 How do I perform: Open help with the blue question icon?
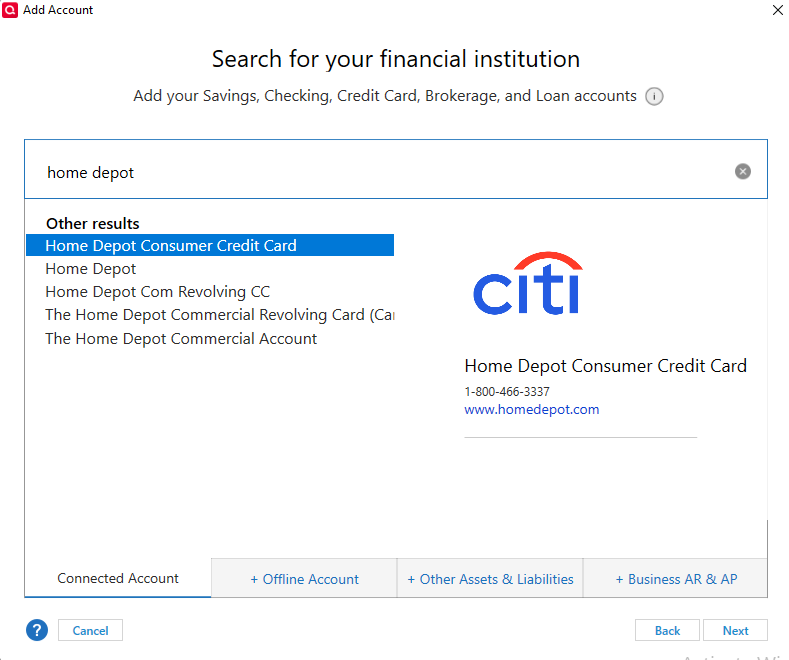coord(37,630)
